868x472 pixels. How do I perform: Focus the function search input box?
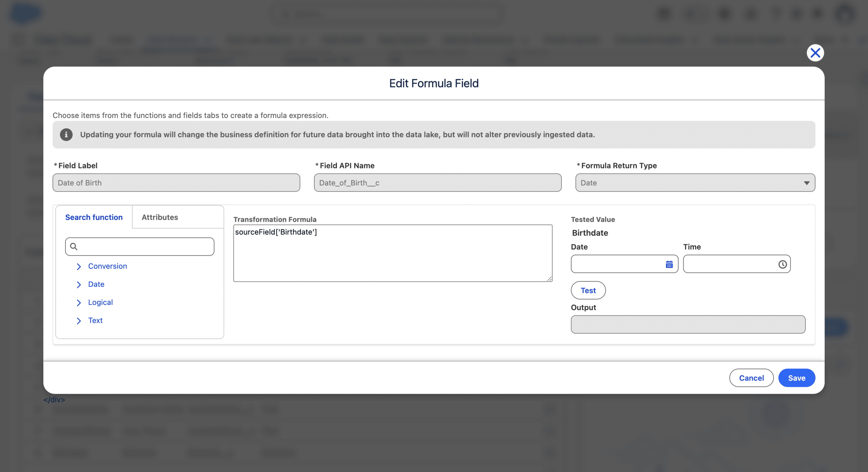(x=146, y=247)
